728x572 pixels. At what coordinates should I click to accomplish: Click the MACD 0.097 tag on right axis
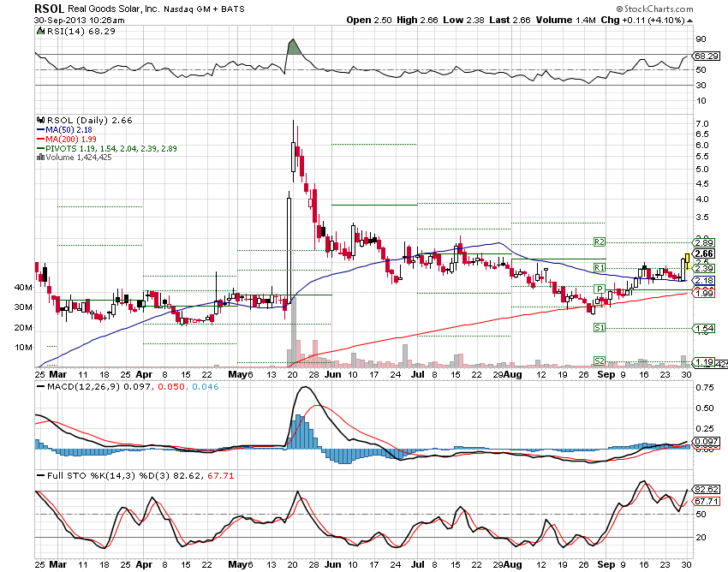tap(707, 441)
